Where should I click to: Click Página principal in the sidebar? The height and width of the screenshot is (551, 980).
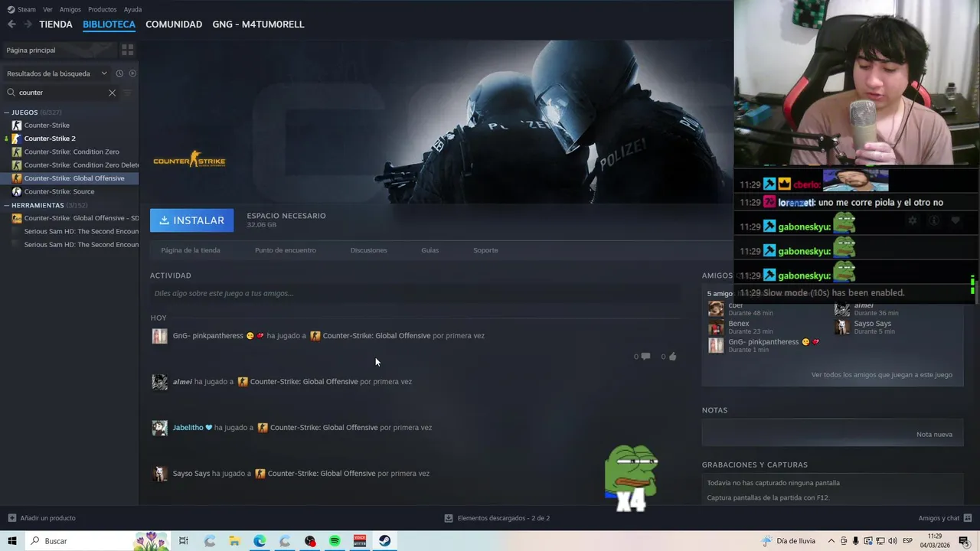pyautogui.click(x=58, y=50)
